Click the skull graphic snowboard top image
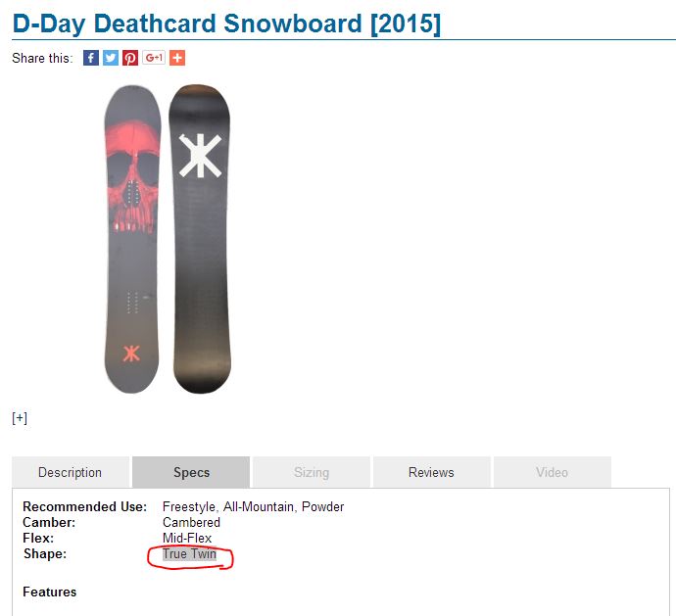676x616 pixels. coord(132,239)
